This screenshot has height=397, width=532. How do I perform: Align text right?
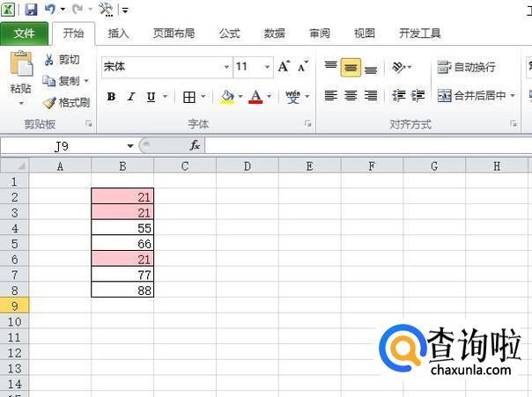tap(371, 96)
